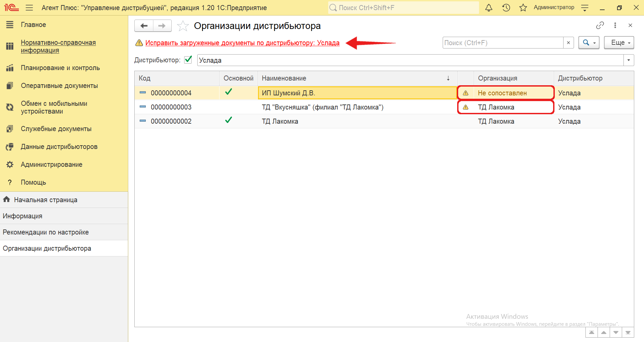This screenshot has height=342, width=644.
Task: Switch to Информация tab
Action: click(64, 216)
